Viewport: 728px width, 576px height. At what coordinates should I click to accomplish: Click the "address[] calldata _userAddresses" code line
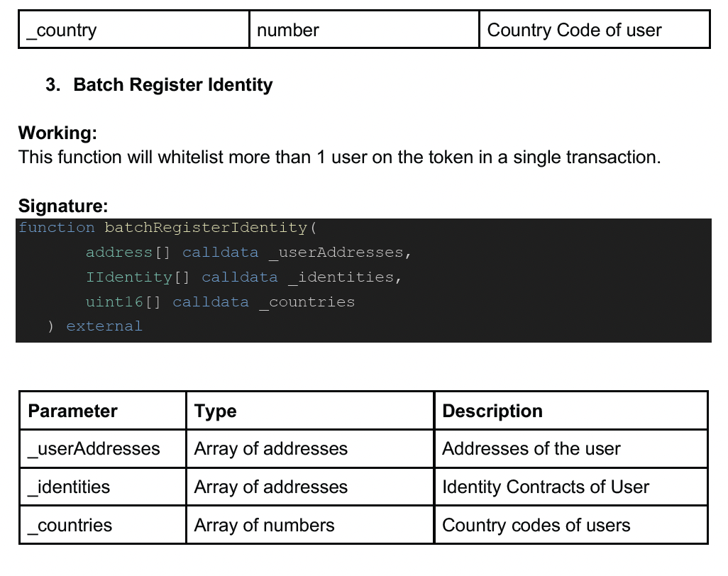(248, 253)
